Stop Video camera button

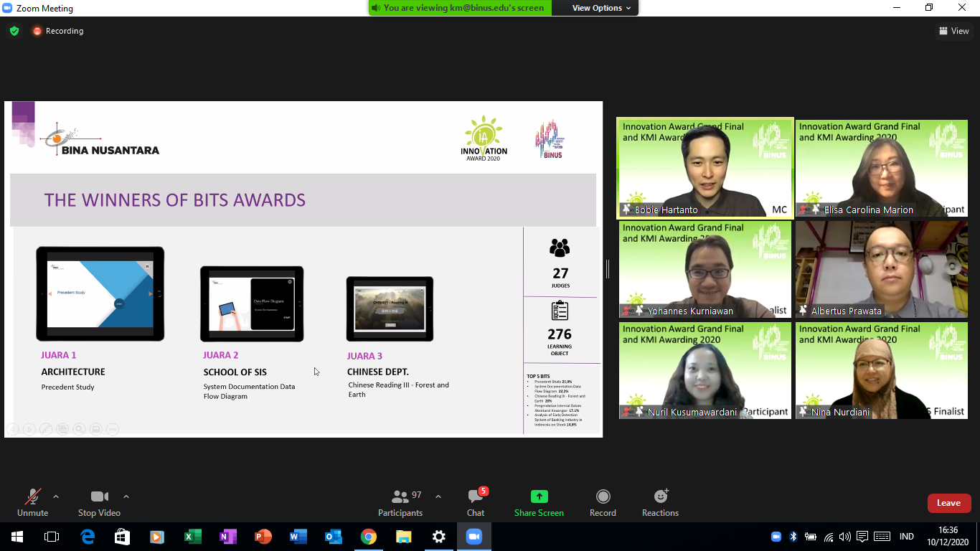99,502
